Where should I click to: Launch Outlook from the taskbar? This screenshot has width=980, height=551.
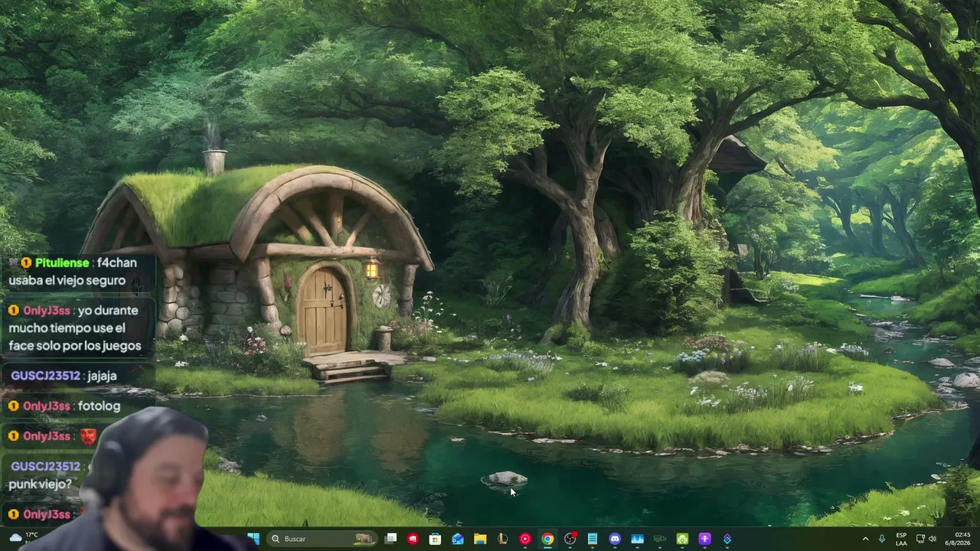[x=457, y=539]
